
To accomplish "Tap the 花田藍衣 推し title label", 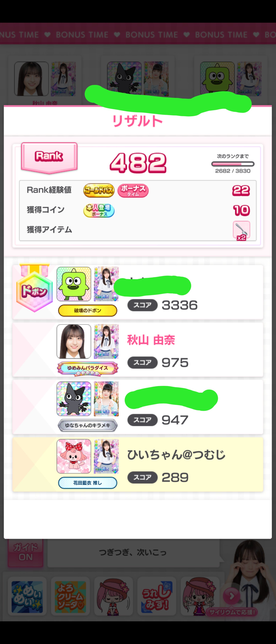I will click(88, 483).
